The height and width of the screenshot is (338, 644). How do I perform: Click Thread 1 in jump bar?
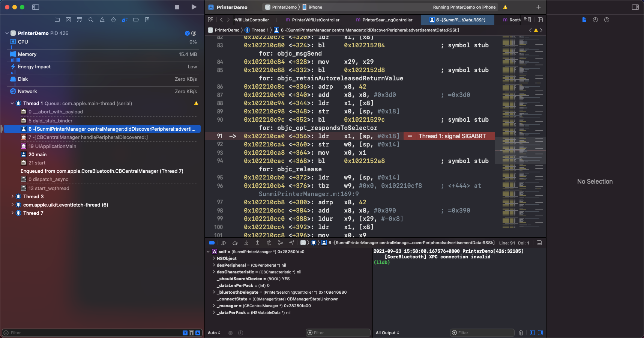(256, 30)
